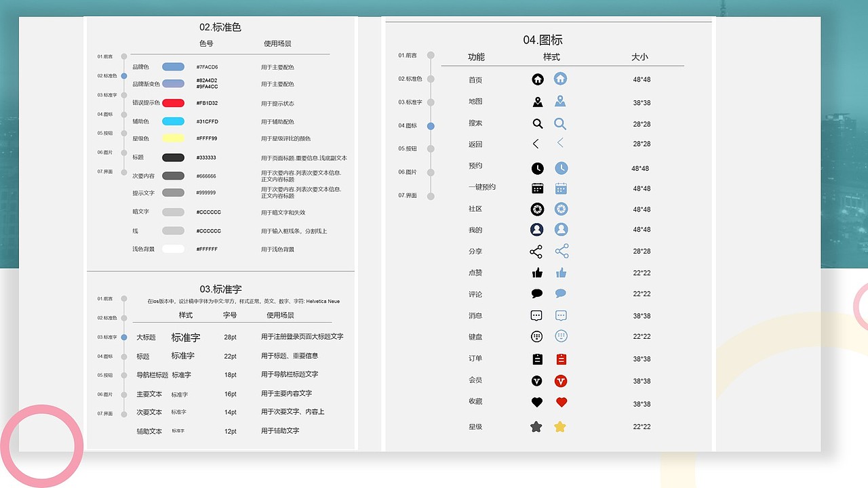
Task: Click the black 消息 message icon
Action: click(x=536, y=315)
